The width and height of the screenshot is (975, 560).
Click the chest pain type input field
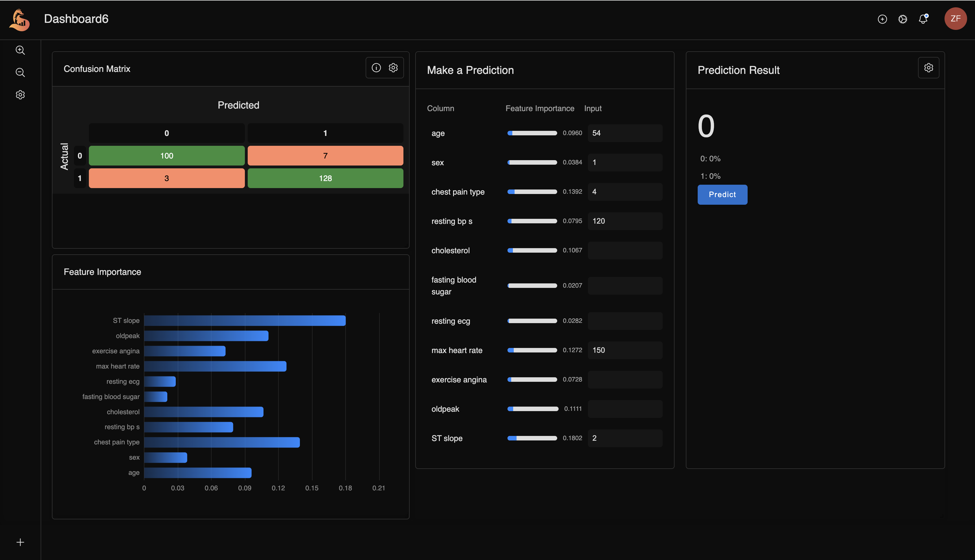click(625, 191)
